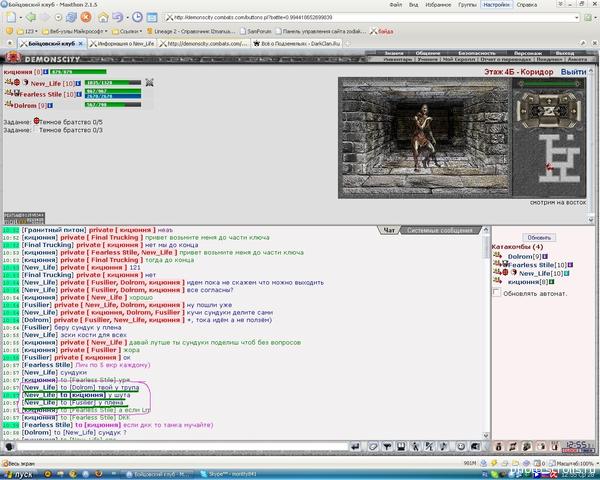
Task: Send chat message with the enter arrow
Action: [x=355, y=446]
